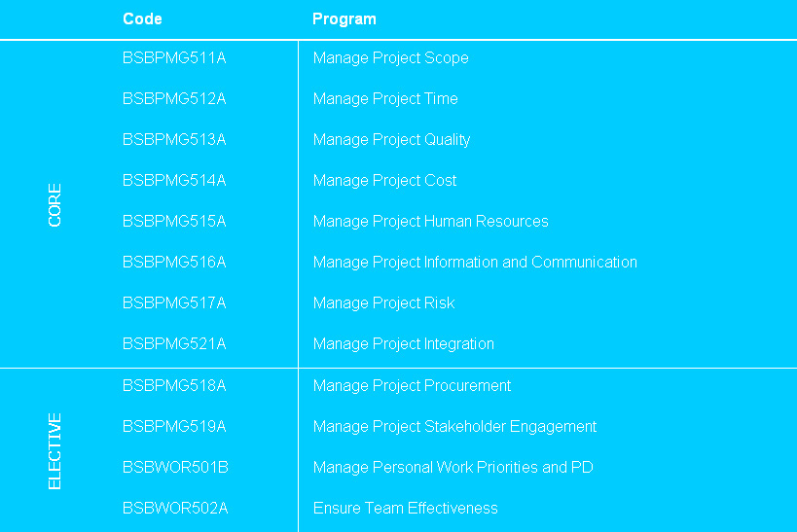This screenshot has width=797, height=532.
Task: Select the vertical CORE section label
Action: click(54, 205)
